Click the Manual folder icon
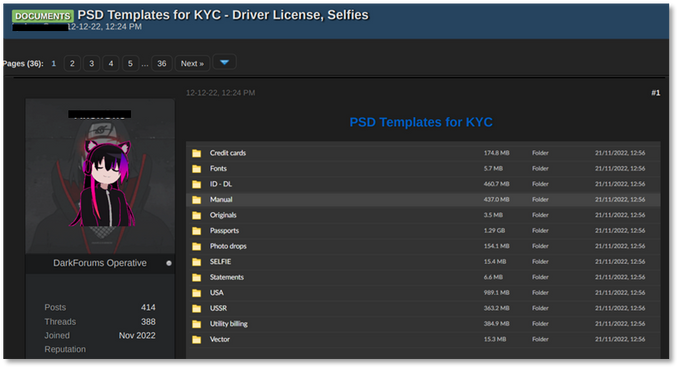Image resolution: width=680 pixels, height=370 pixels. pos(197,200)
